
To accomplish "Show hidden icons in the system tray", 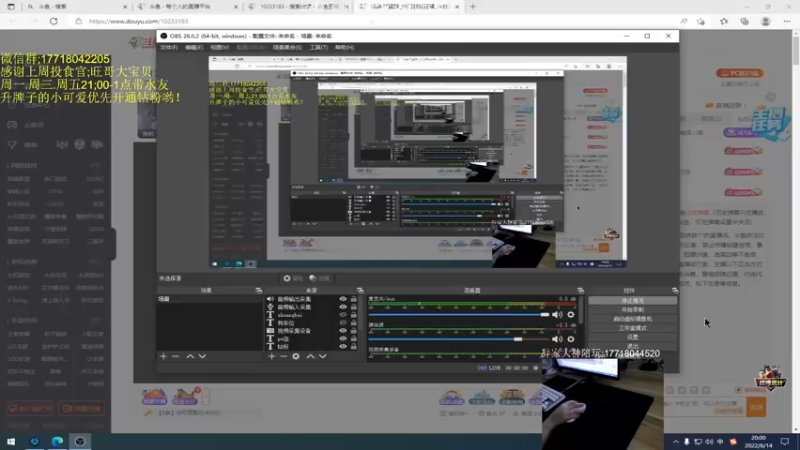I will [676, 442].
